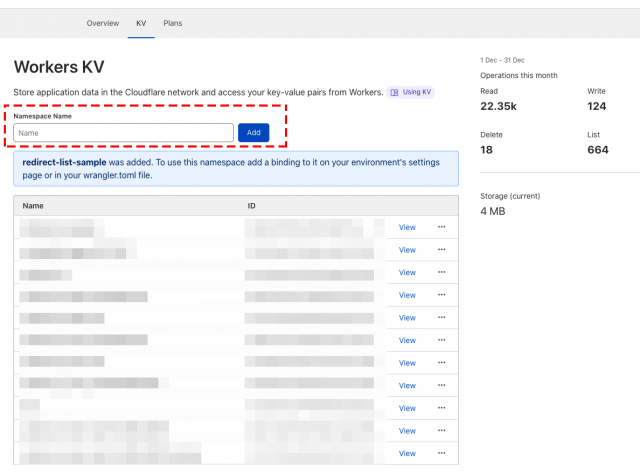Open three-dot menu in ninth namespace row

[442, 408]
